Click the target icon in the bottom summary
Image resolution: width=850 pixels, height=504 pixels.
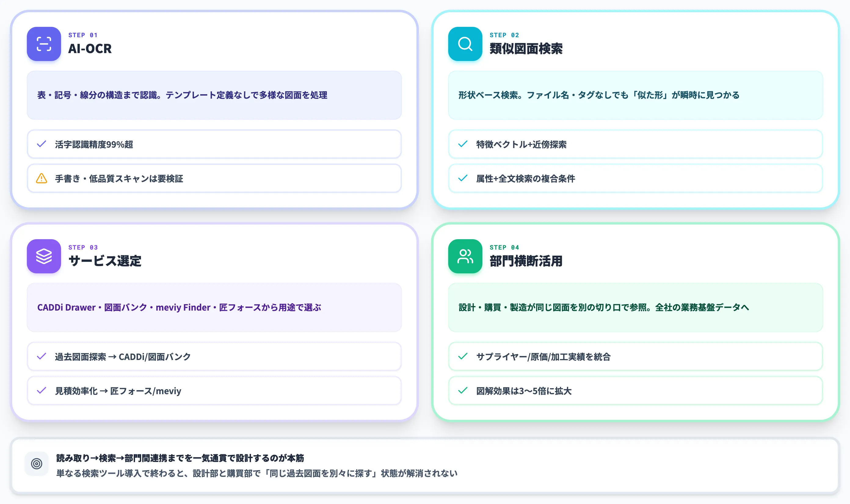[36, 463]
